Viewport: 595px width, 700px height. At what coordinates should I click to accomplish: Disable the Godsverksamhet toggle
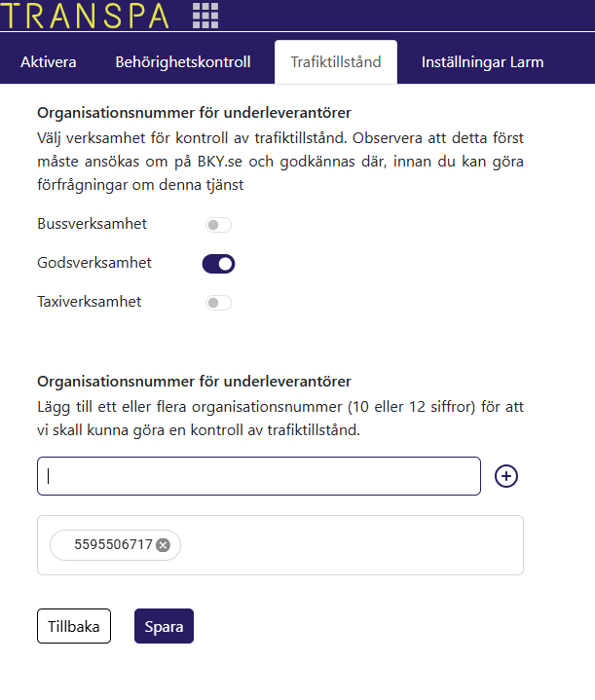coord(219,264)
